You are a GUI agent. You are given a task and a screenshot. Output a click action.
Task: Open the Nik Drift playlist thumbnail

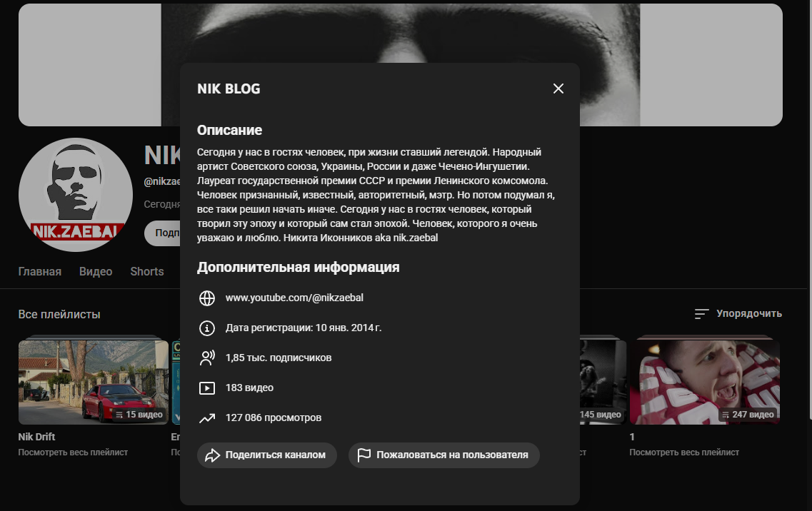click(93, 381)
